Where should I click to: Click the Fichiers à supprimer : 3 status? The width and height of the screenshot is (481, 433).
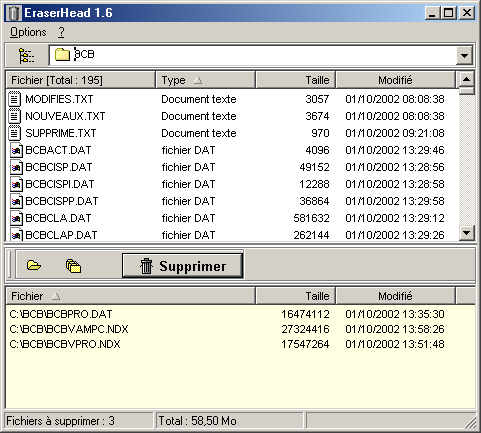pyautogui.click(x=79, y=421)
